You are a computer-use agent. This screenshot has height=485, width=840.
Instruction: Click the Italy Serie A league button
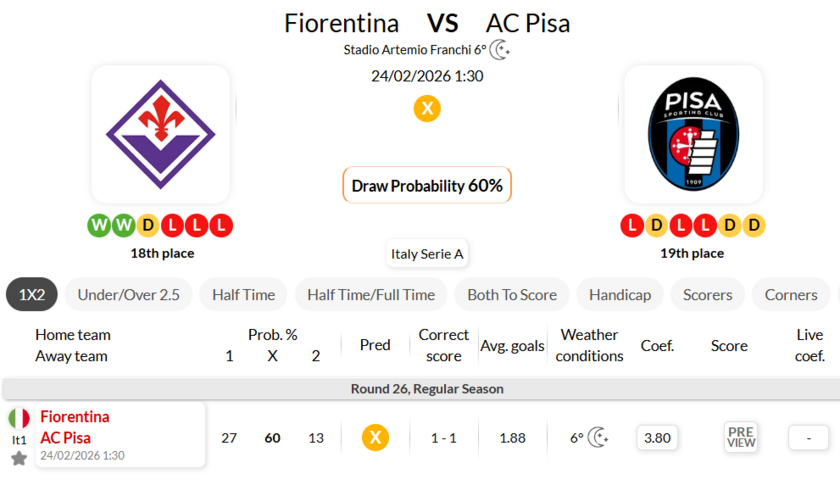[427, 254]
